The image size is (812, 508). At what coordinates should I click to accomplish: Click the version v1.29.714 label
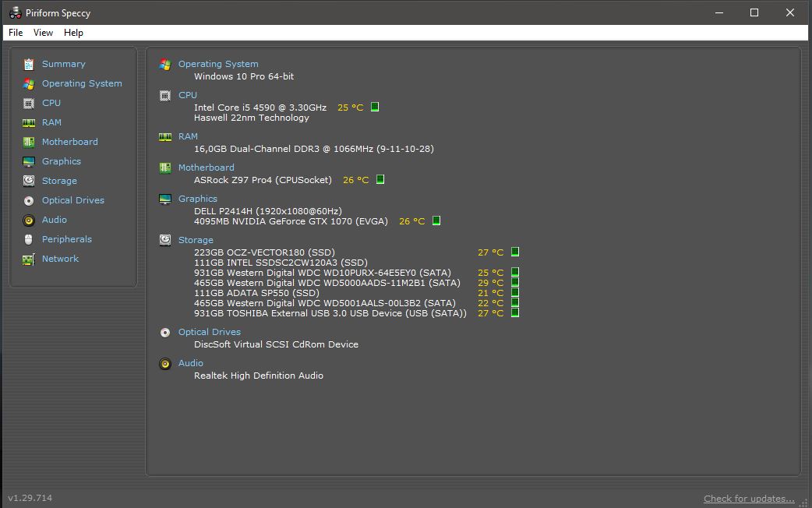tap(30, 498)
